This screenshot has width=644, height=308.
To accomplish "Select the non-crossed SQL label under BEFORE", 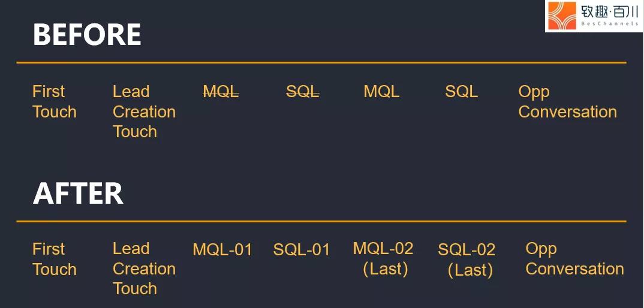I will (461, 91).
